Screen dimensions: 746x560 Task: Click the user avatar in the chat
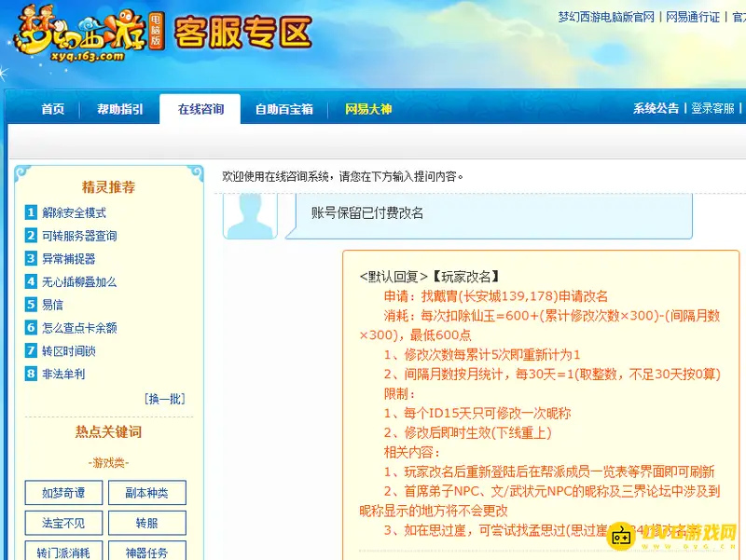click(250, 216)
